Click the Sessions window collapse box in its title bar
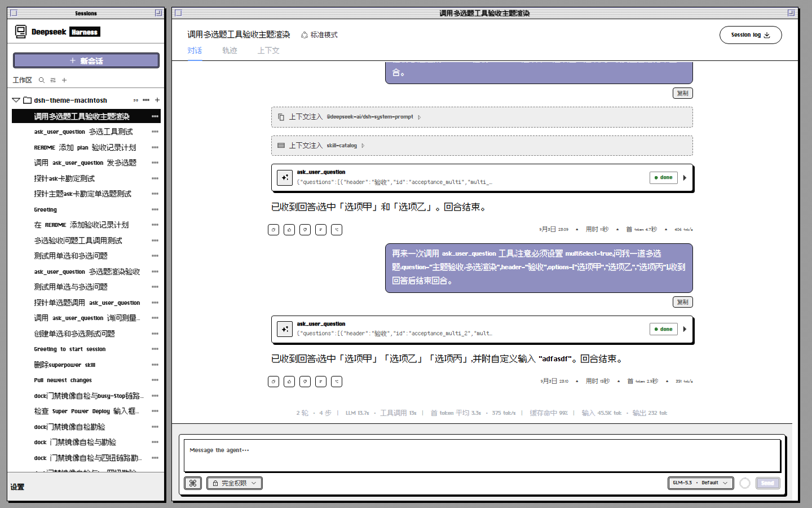The width and height of the screenshot is (812, 508). (x=158, y=12)
